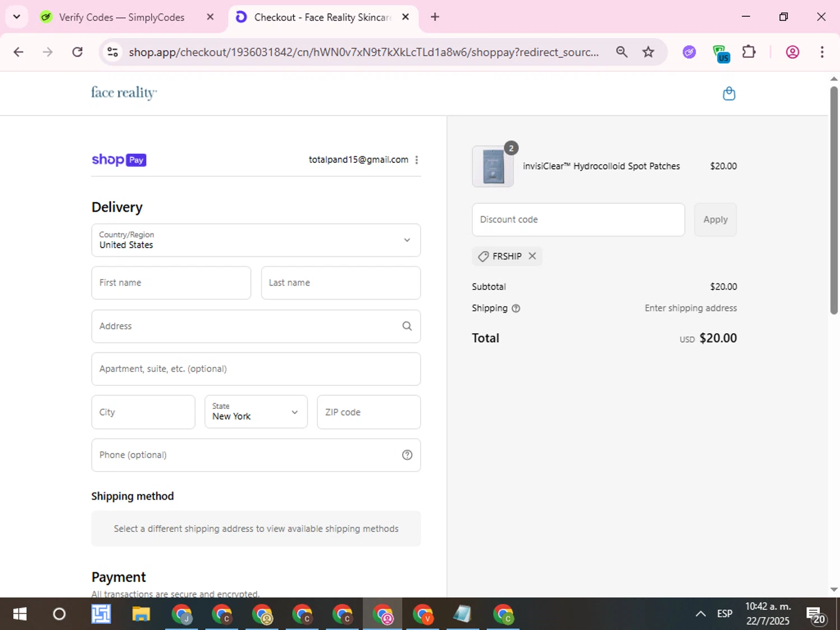Go back to the previous page

[x=18, y=52]
